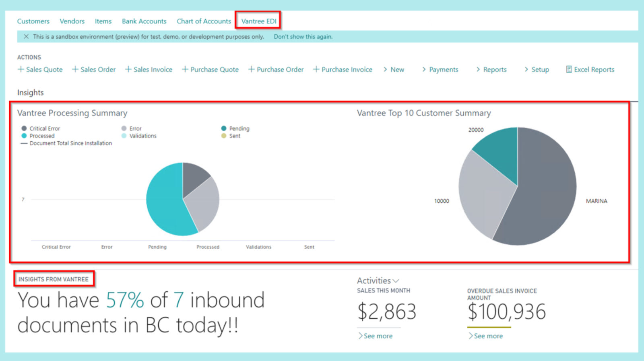Select Processed legend color dot
The width and height of the screenshot is (644, 361).
click(x=24, y=136)
